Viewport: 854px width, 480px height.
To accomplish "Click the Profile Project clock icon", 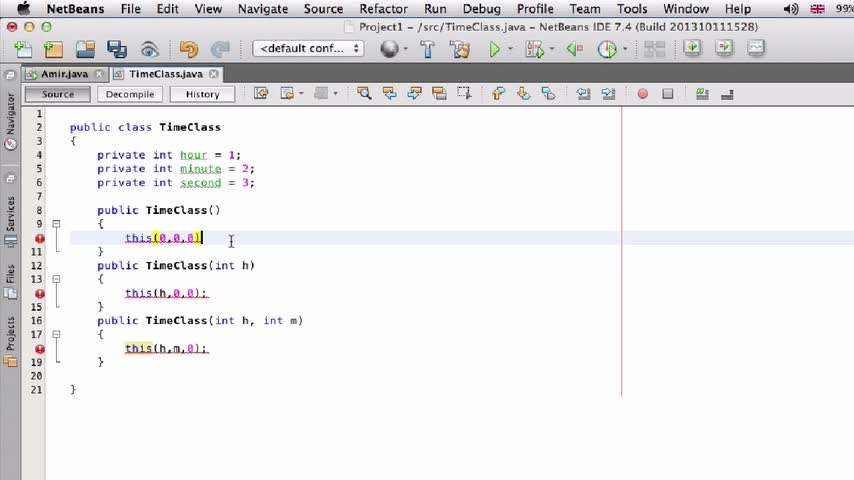I will pos(607,50).
